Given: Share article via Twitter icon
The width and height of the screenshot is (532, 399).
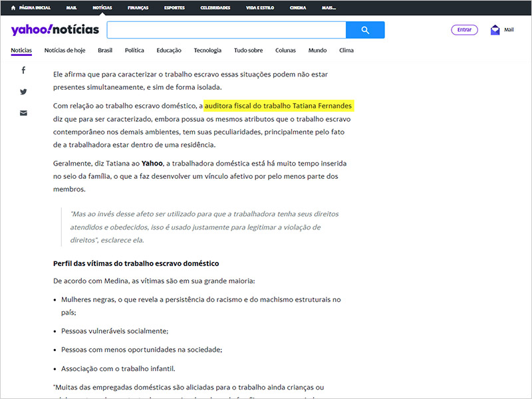Looking at the screenshot, I should (x=23, y=92).
